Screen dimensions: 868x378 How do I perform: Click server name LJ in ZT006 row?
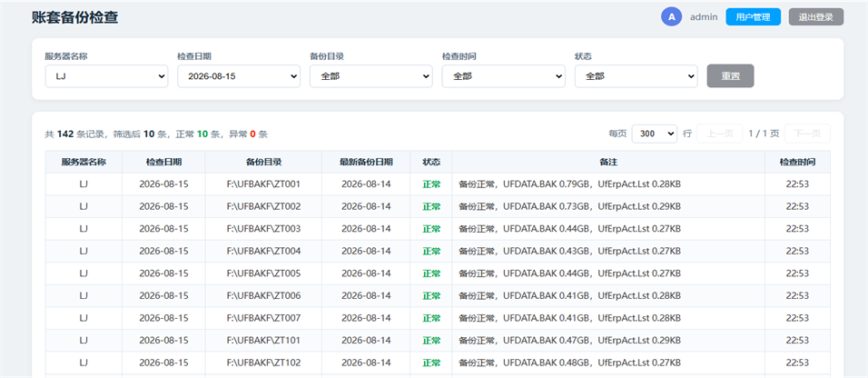point(84,295)
